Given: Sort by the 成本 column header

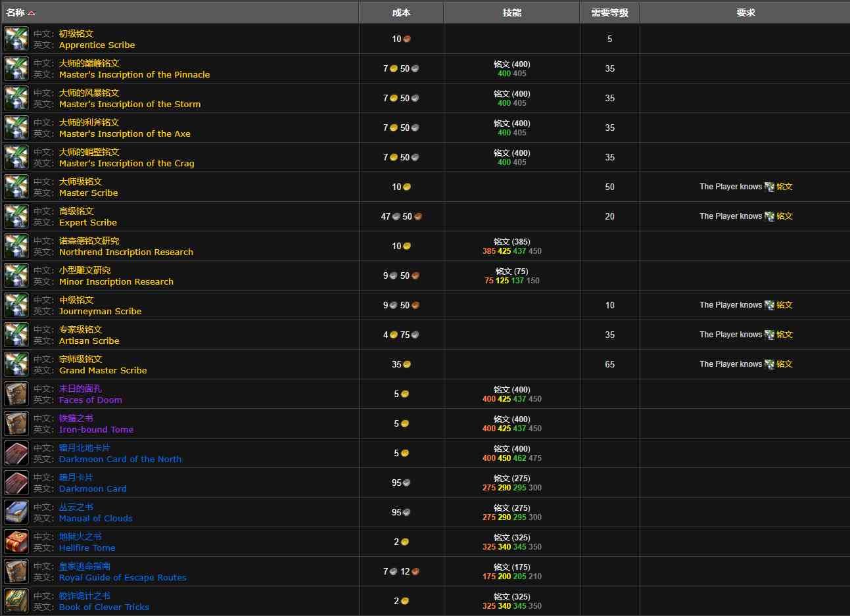Looking at the screenshot, I should [401, 12].
